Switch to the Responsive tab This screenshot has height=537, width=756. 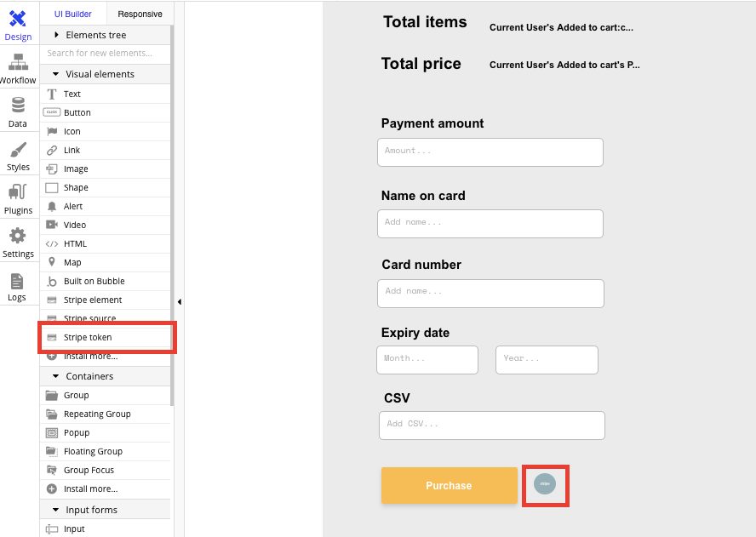click(140, 14)
